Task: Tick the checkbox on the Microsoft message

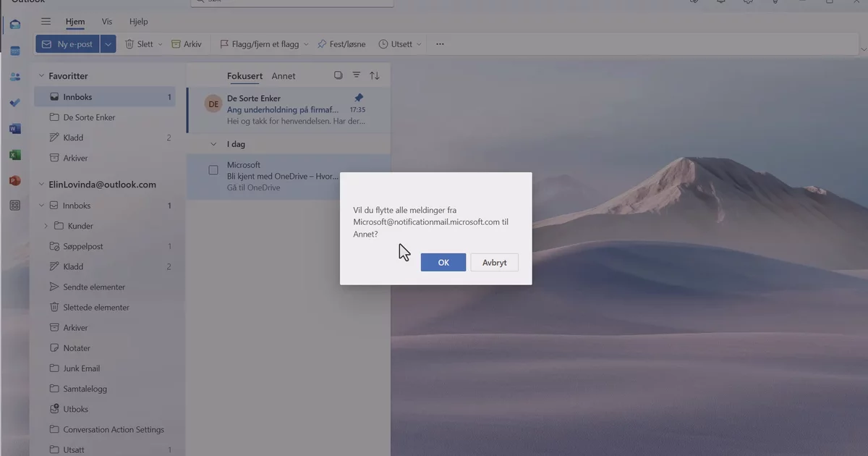Action: click(x=213, y=170)
